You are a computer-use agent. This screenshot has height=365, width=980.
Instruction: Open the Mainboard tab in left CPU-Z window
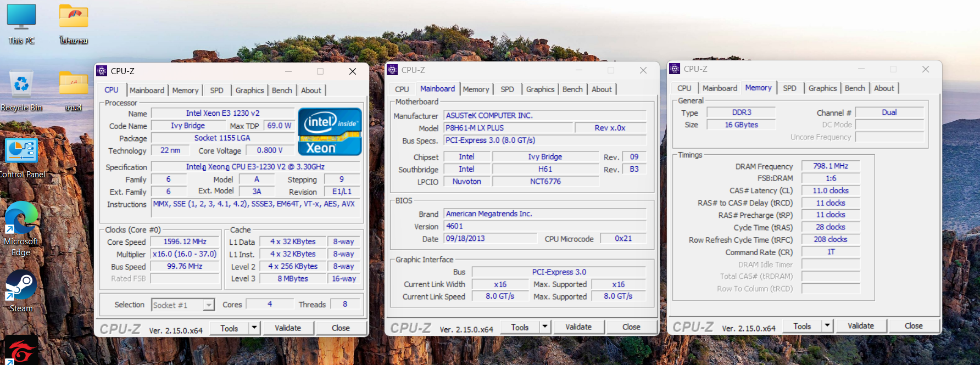point(147,91)
